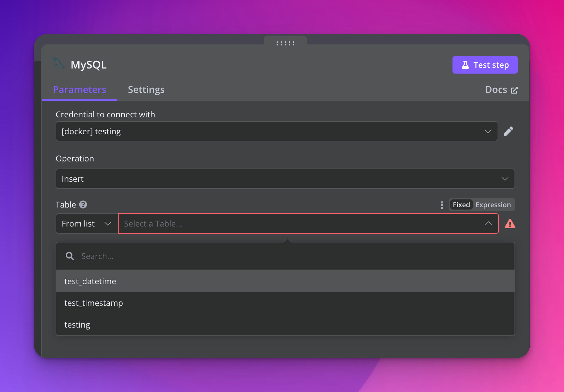Open the three-dot options menu for Table

[442, 205]
